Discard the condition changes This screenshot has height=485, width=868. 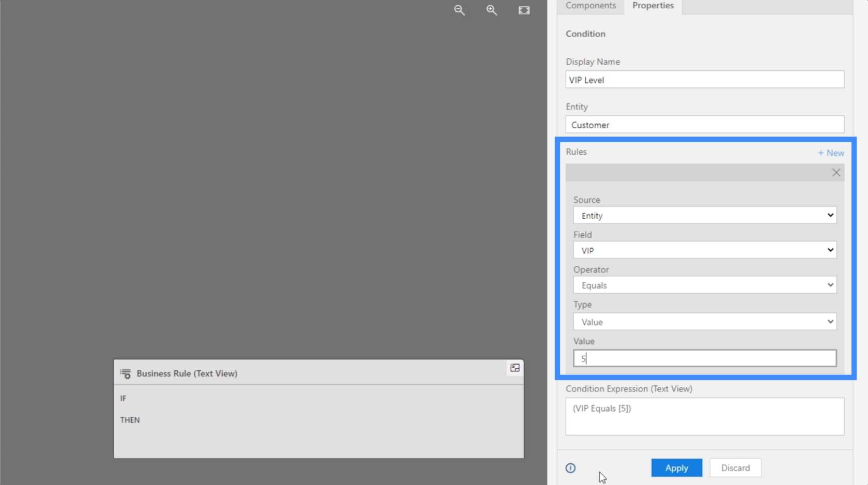735,468
